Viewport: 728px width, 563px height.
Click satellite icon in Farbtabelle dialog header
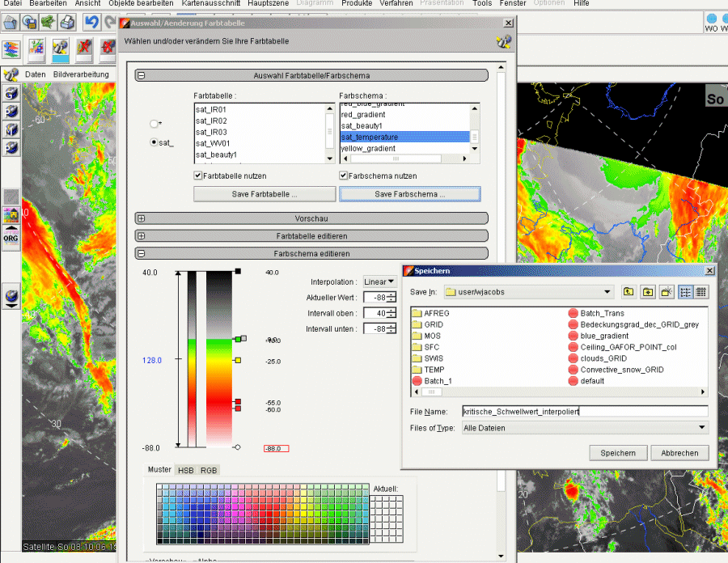coord(503,42)
